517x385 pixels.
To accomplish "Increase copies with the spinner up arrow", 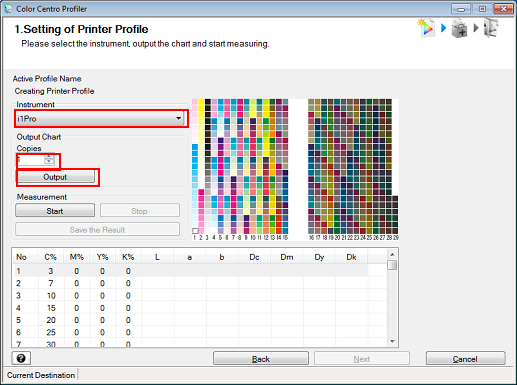I will (x=49, y=157).
